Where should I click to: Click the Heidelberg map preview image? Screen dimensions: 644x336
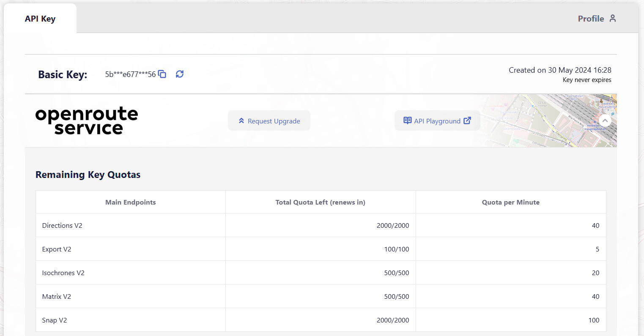point(550,121)
